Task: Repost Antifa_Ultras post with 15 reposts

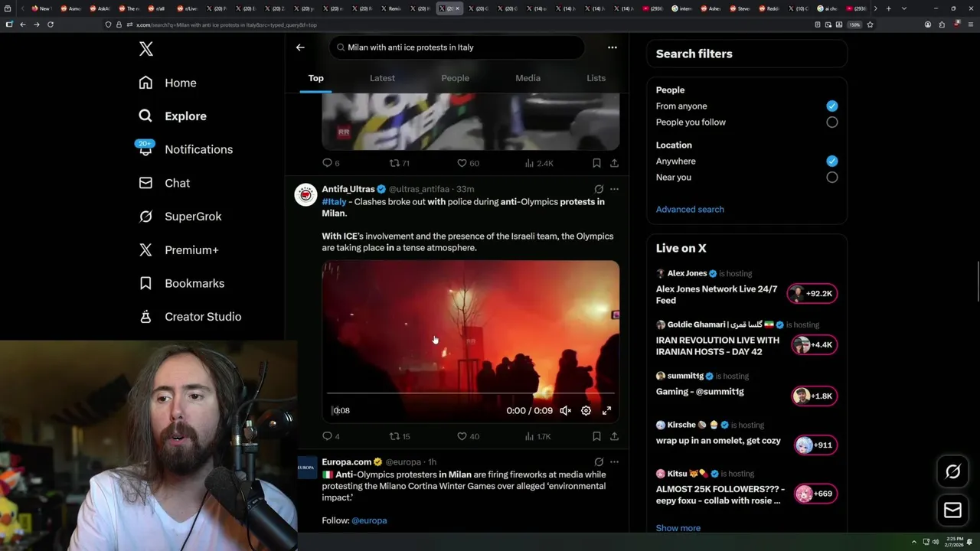Action: (400, 436)
